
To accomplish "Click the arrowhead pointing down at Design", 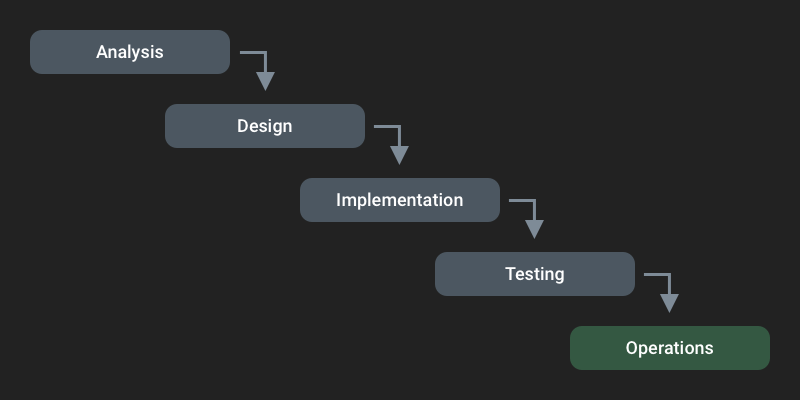I will (265, 81).
